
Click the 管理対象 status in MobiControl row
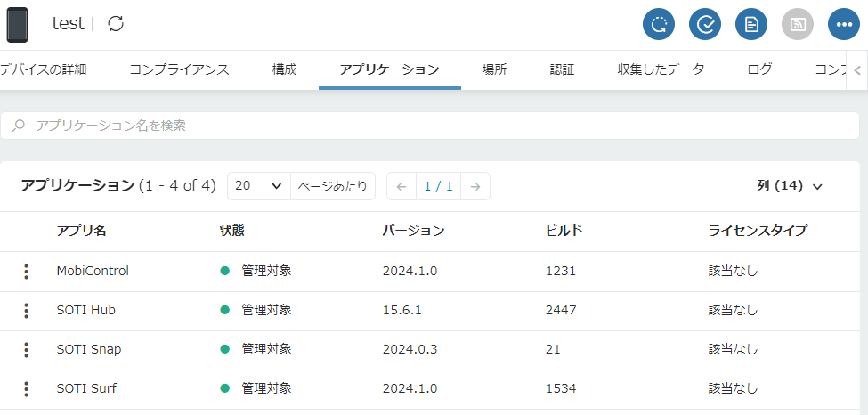coord(266,272)
